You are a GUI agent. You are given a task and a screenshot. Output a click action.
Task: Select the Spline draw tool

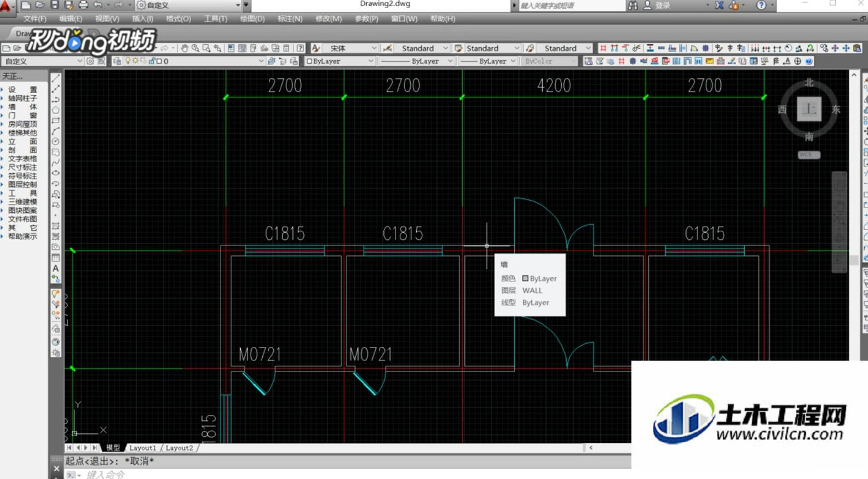pos(56,163)
